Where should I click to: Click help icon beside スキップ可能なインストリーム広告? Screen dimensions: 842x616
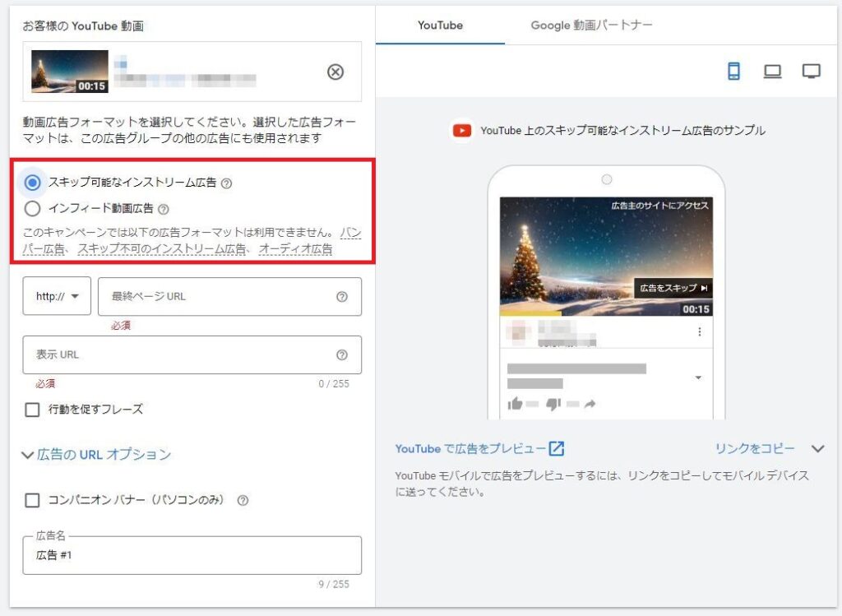(x=228, y=182)
